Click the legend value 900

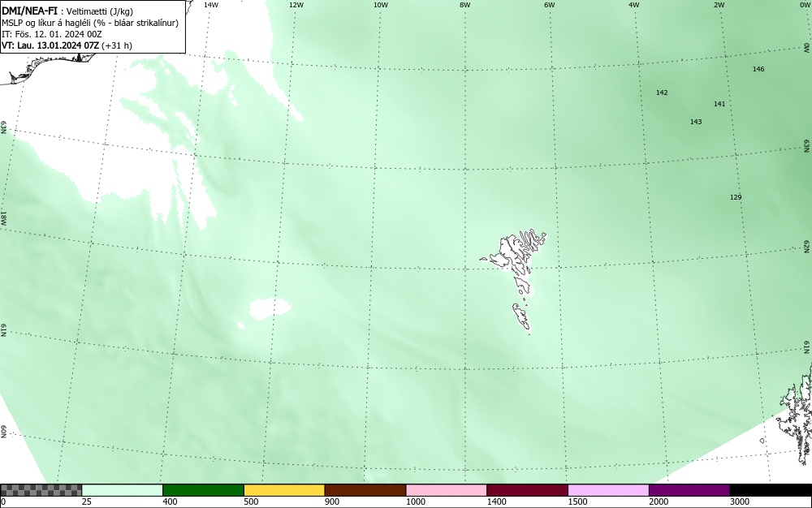332,502
